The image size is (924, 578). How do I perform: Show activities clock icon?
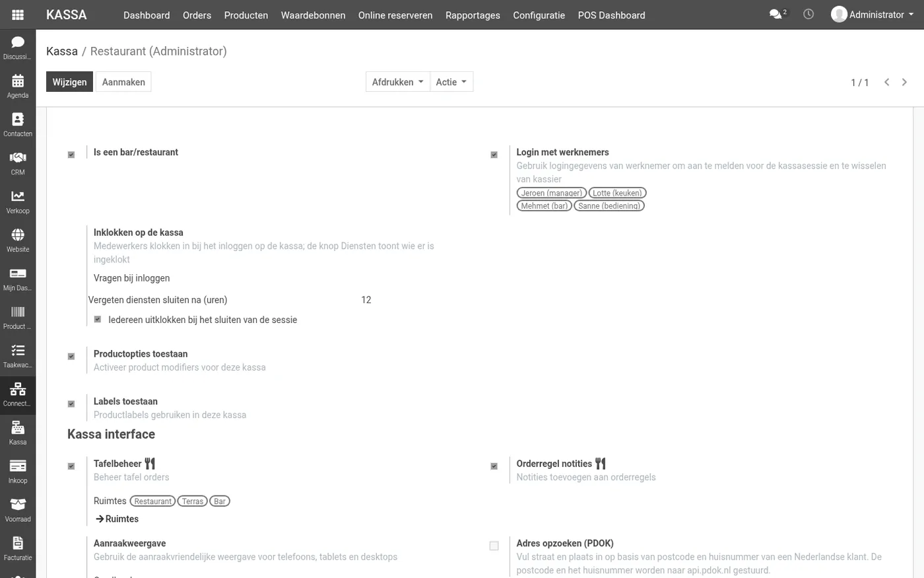point(808,14)
